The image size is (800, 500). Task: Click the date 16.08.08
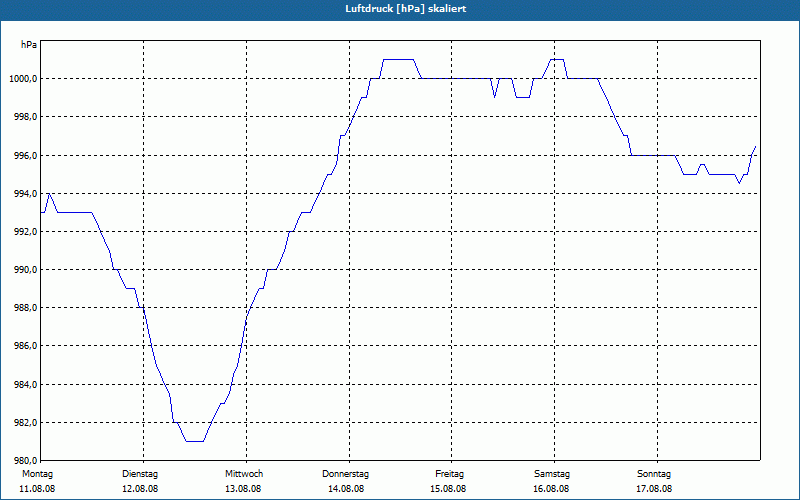click(552, 489)
